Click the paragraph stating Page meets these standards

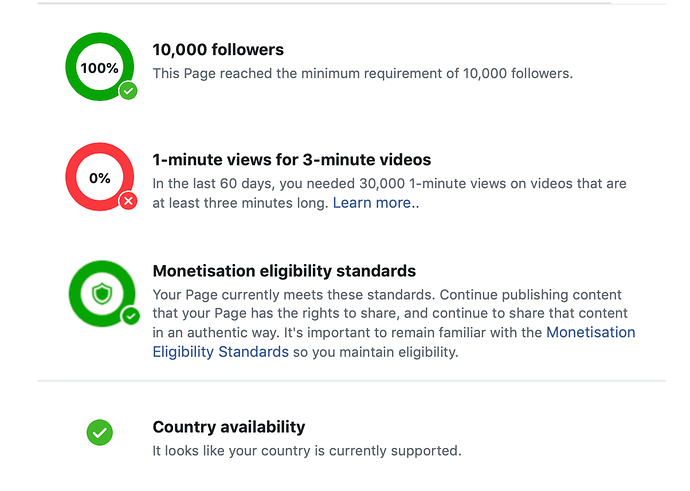[x=394, y=323]
